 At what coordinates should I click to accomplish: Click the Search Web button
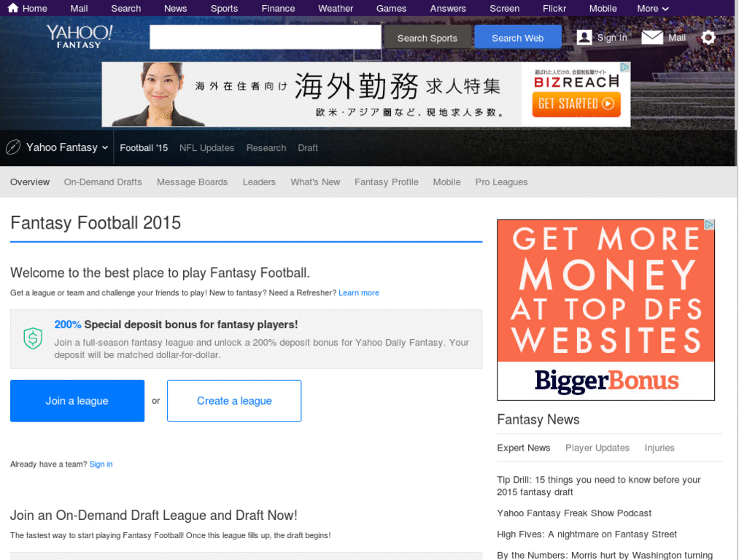click(517, 38)
